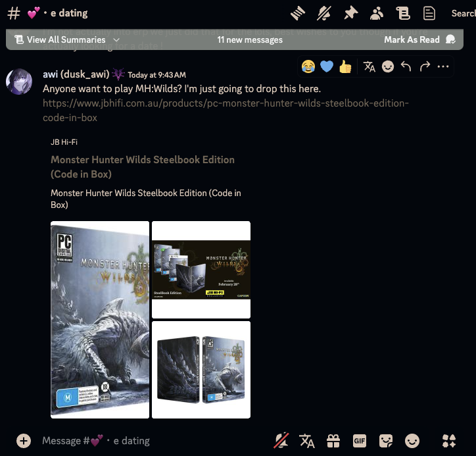476x456 pixels.
Task: Click the e dating channel name
Action: (x=69, y=13)
